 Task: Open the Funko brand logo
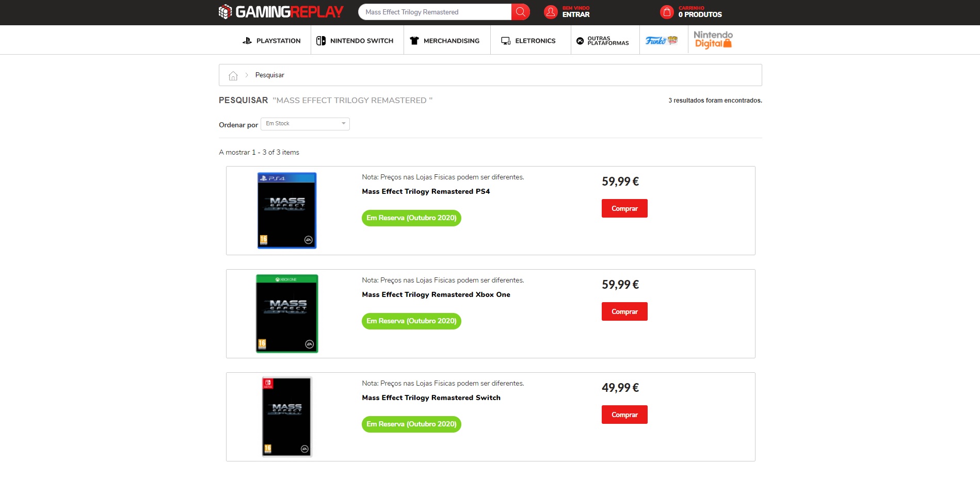pos(662,40)
